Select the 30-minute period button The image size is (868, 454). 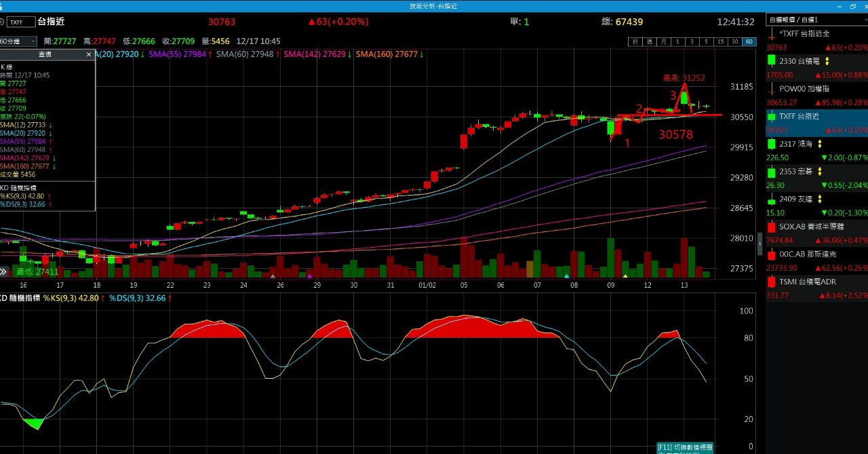click(734, 41)
